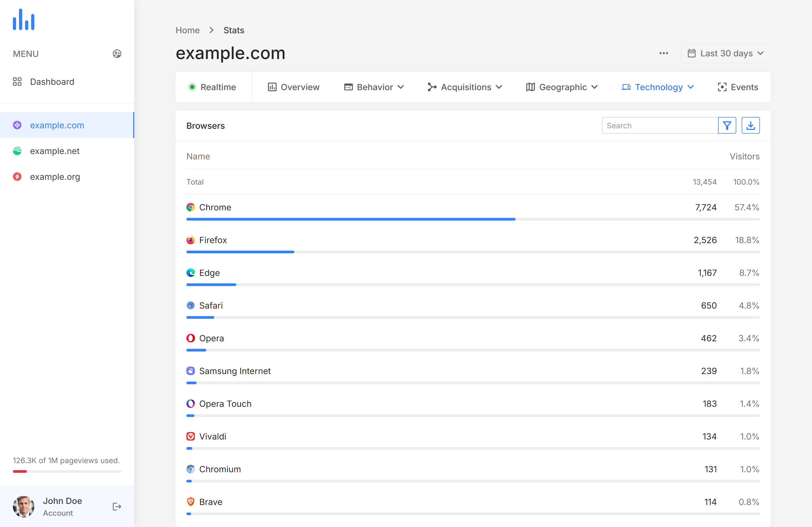
Task: Click the Firefox browser icon
Action: [190, 240]
